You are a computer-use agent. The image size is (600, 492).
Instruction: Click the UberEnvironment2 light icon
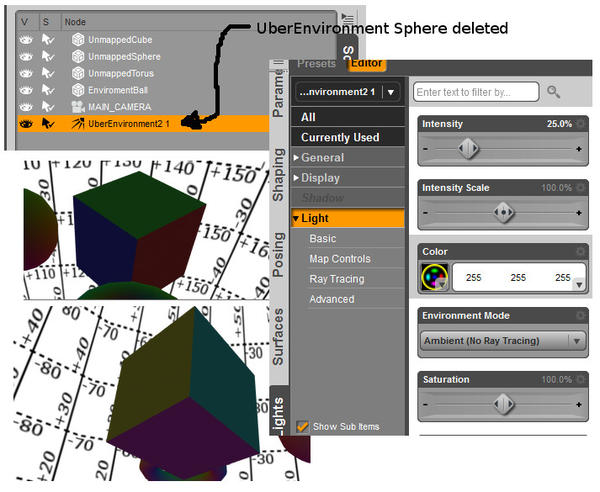[78, 124]
